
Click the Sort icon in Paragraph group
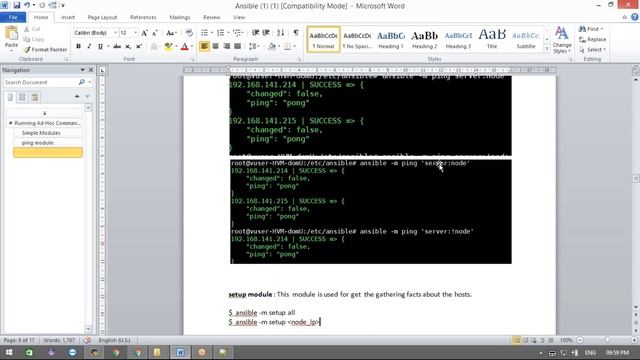click(x=280, y=33)
